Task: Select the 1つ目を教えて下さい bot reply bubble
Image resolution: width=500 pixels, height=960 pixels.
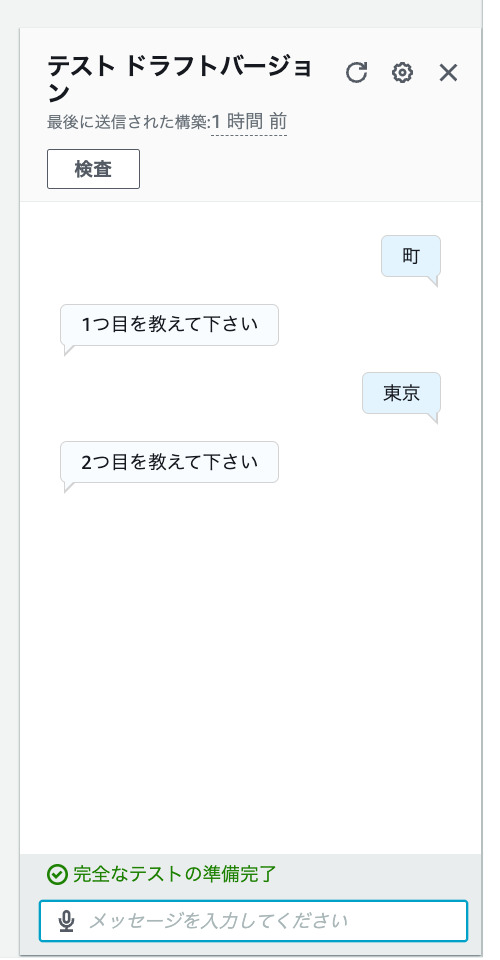Action: (x=170, y=324)
